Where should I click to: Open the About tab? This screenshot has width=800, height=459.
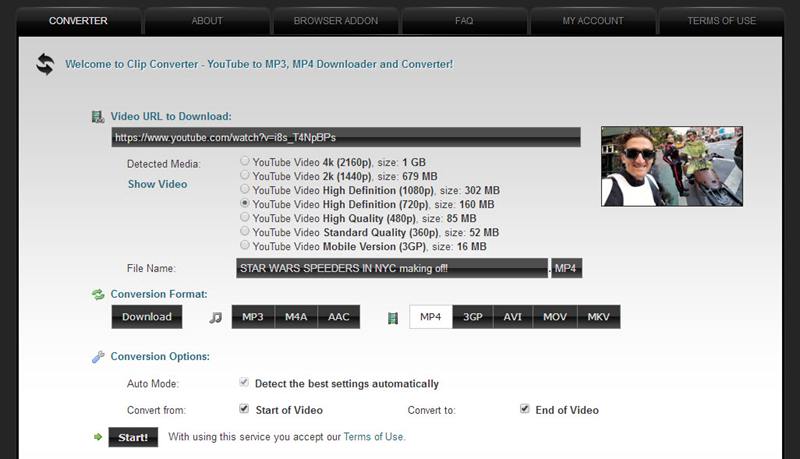207,21
